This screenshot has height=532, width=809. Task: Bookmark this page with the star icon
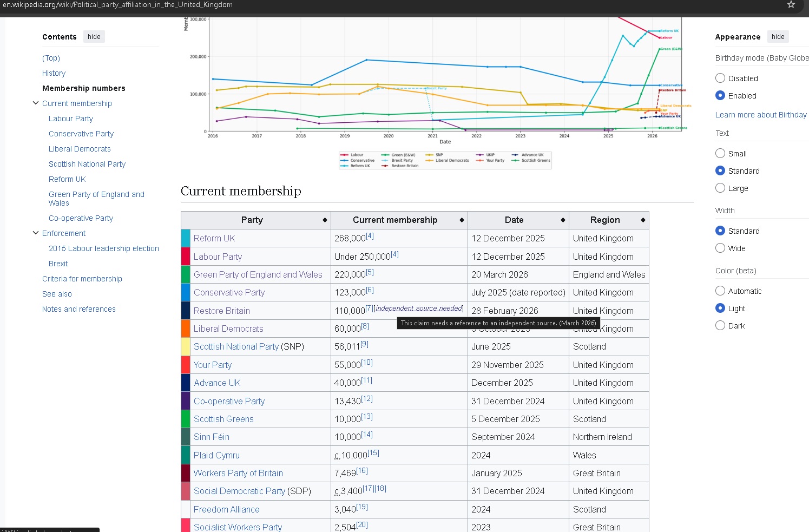click(x=791, y=5)
